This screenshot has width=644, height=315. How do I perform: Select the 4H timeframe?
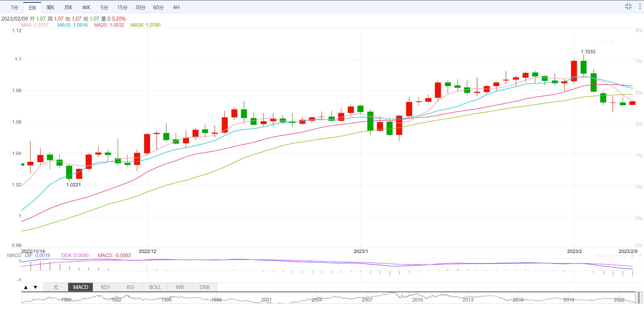tap(176, 7)
